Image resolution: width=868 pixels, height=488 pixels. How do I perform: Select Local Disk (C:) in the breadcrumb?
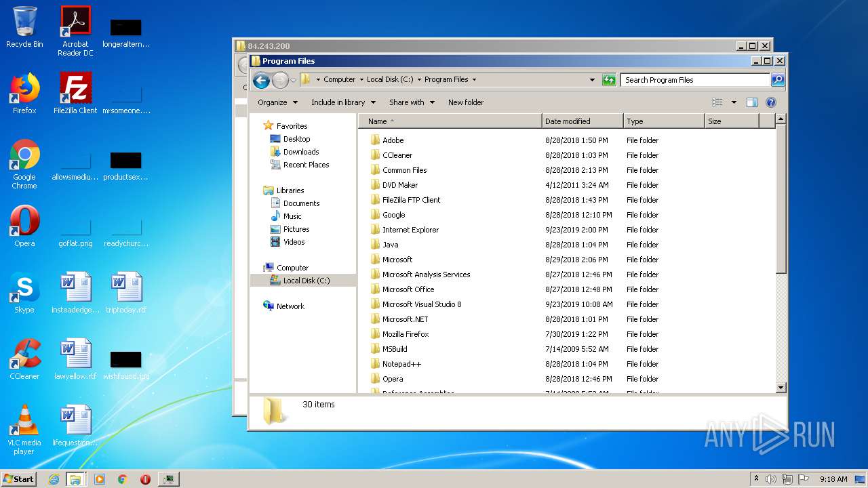point(390,79)
